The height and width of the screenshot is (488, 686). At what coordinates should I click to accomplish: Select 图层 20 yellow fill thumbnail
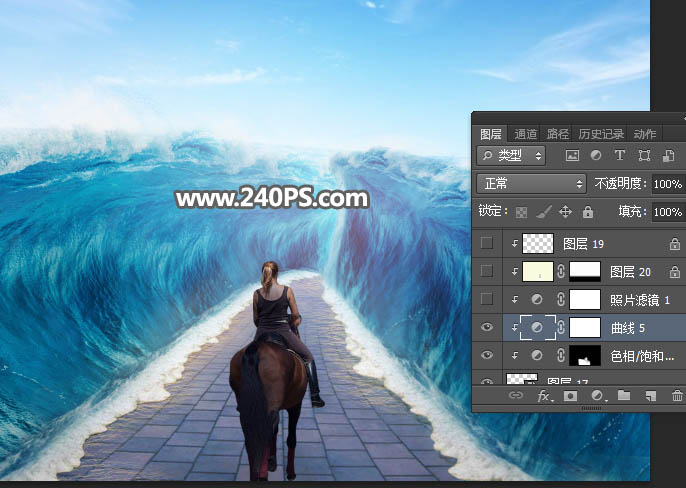(x=538, y=271)
